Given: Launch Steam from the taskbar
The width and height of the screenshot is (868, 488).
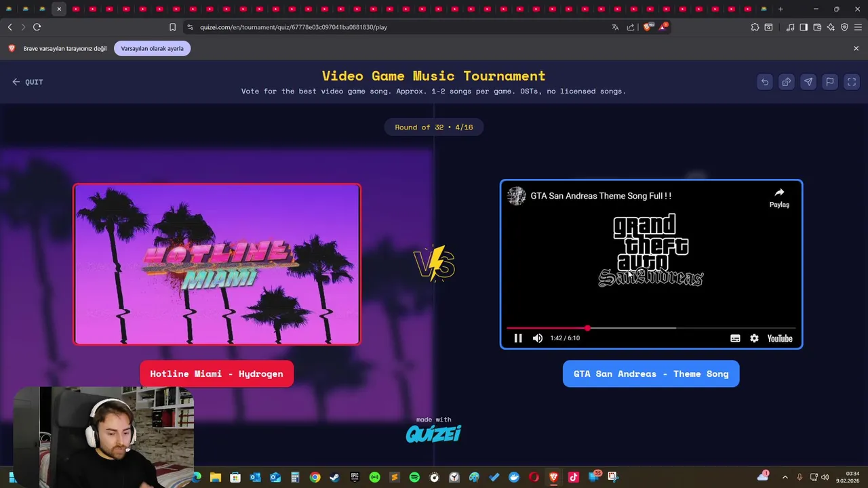Looking at the screenshot, I should click(x=334, y=477).
